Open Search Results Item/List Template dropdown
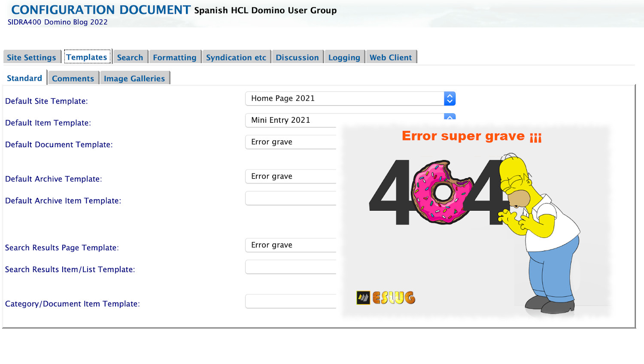Viewport: 644px width, 364px height. (291, 267)
